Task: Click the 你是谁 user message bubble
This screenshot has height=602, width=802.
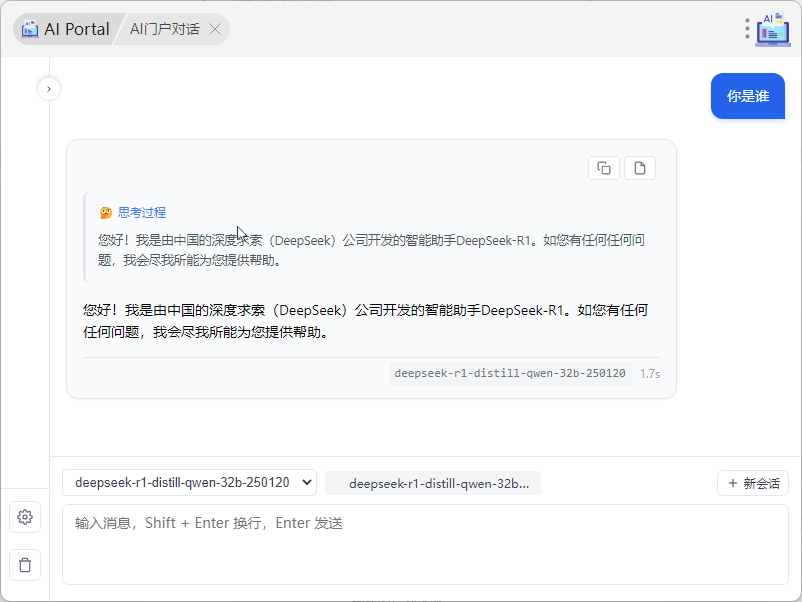Action: click(748, 96)
